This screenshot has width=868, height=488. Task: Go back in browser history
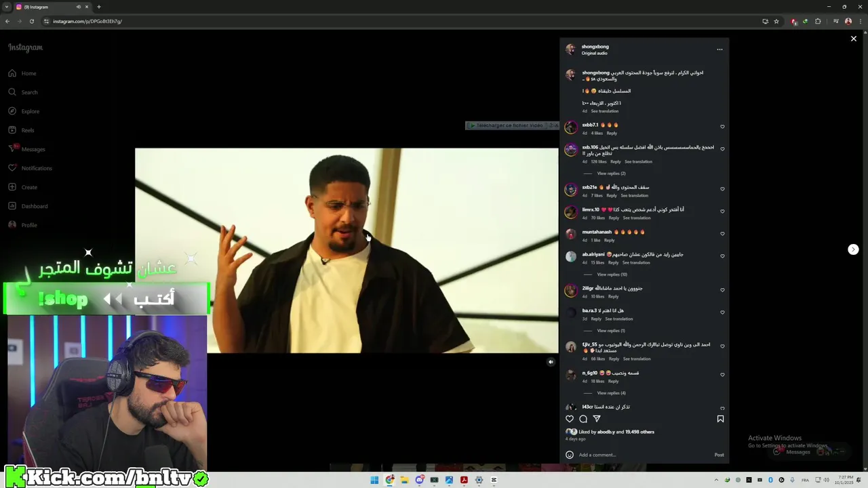[7, 21]
